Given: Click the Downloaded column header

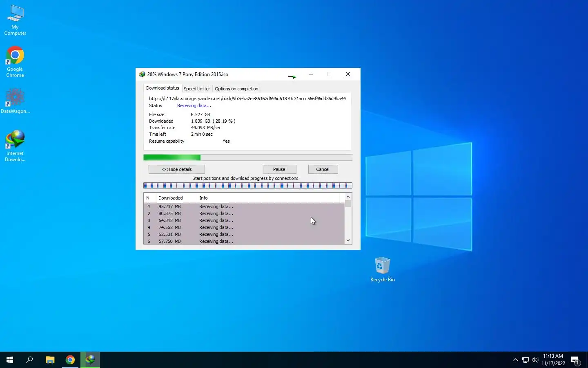Looking at the screenshot, I should (176, 198).
